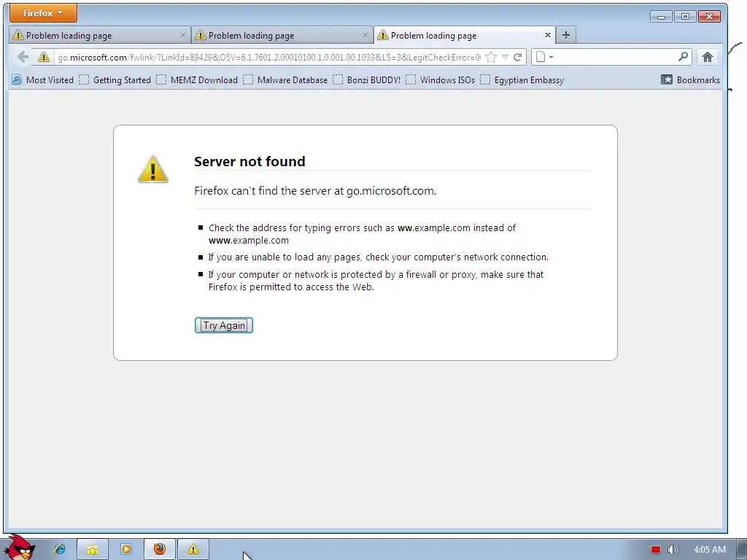
Task: Click the red flag tray icon
Action: (656, 550)
